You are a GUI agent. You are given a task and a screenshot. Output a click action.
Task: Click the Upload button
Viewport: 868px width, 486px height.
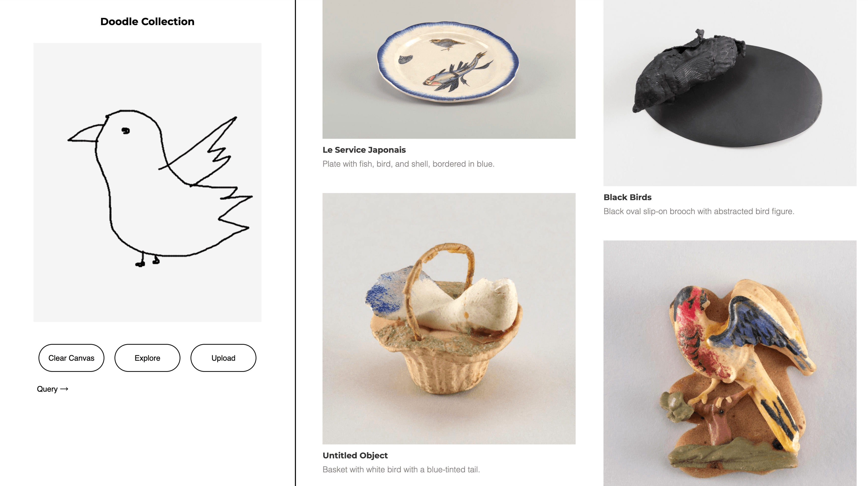coord(223,358)
